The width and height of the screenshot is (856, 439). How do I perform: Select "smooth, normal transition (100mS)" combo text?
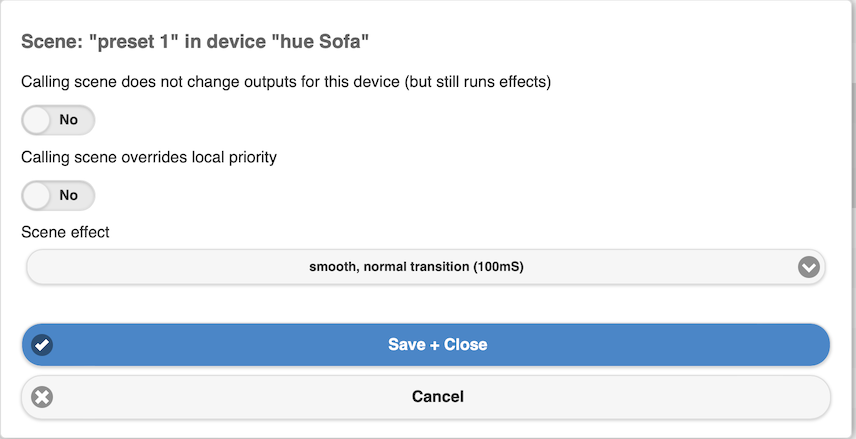click(417, 267)
